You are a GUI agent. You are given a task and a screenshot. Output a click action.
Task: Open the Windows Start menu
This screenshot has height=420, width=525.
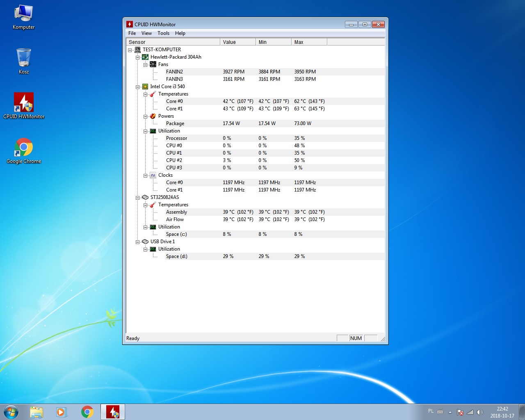(11, 412)
